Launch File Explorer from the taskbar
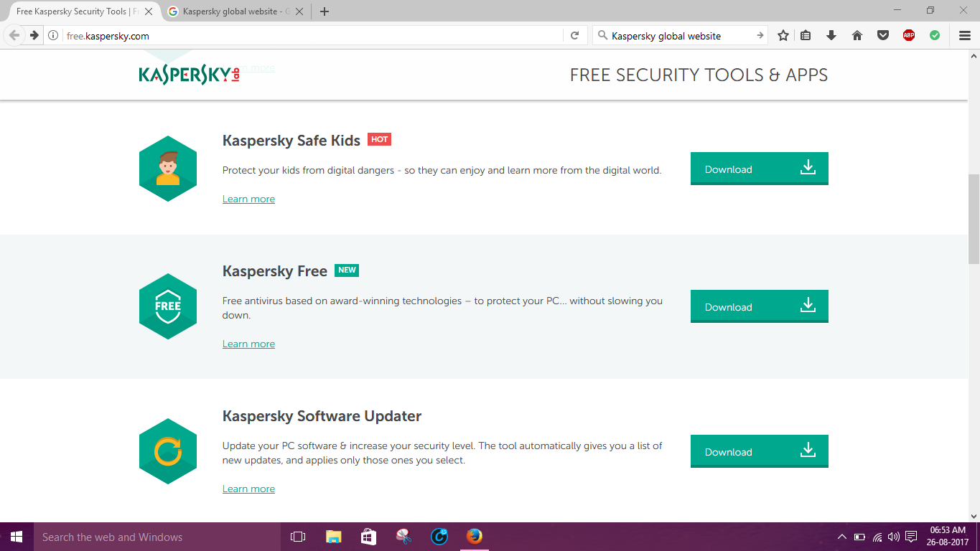The height and width of the screenshot is (551, 980). click(x=333, y=537)
